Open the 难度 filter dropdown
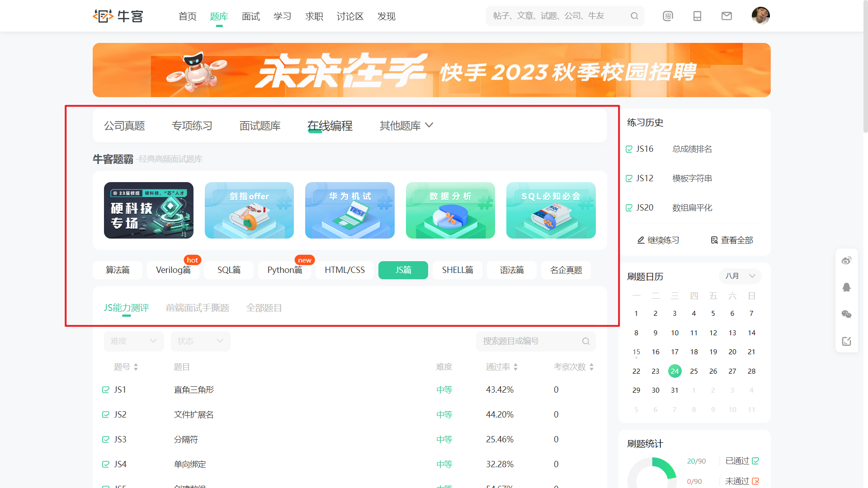The width and height of the screenshot is (868, 488). [x=134, y=341]
